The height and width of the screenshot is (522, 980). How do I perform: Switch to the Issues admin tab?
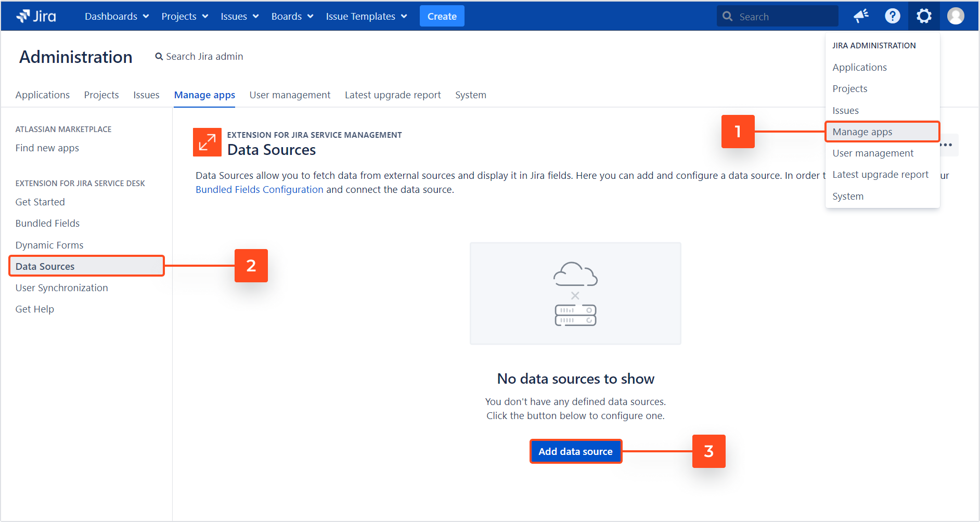146,95
